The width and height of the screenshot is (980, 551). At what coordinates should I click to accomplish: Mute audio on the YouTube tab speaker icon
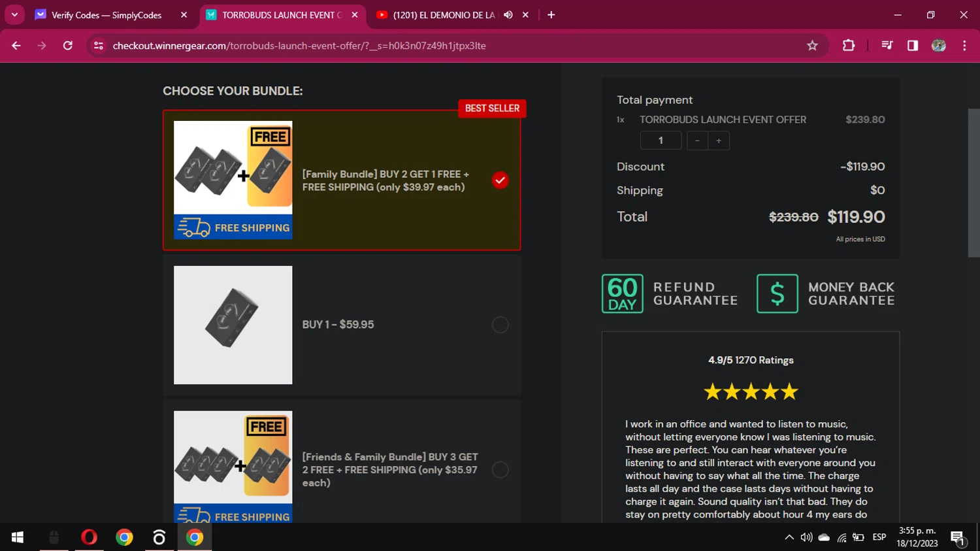[508, 14]
